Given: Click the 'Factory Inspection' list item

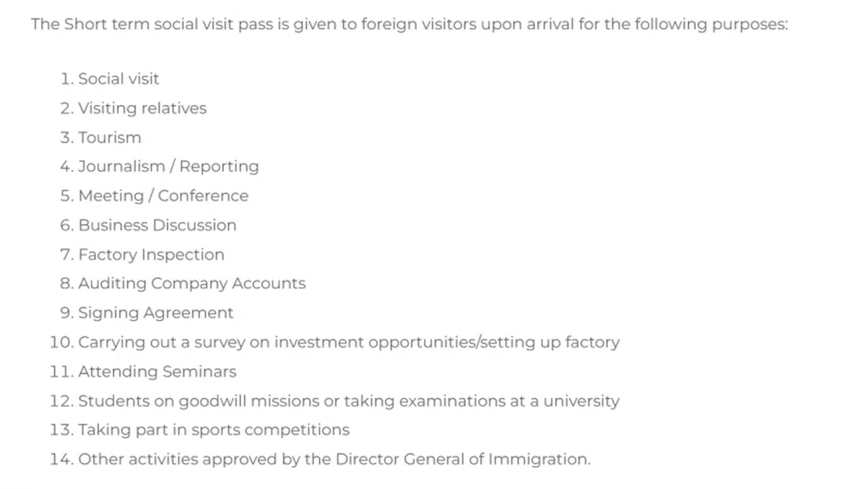Looking at the screenshot, I should click(151, 255).
